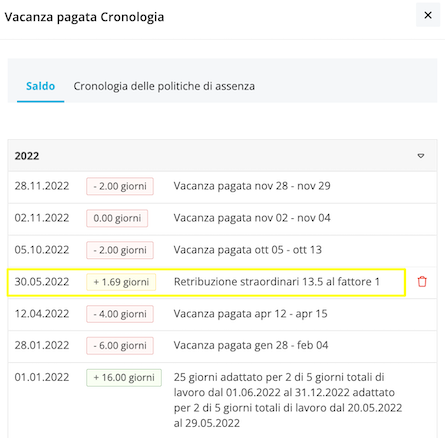Open entry Vacanza pagata nov 28 - nov 29
The image size is (445, 438).
(252, 186)
